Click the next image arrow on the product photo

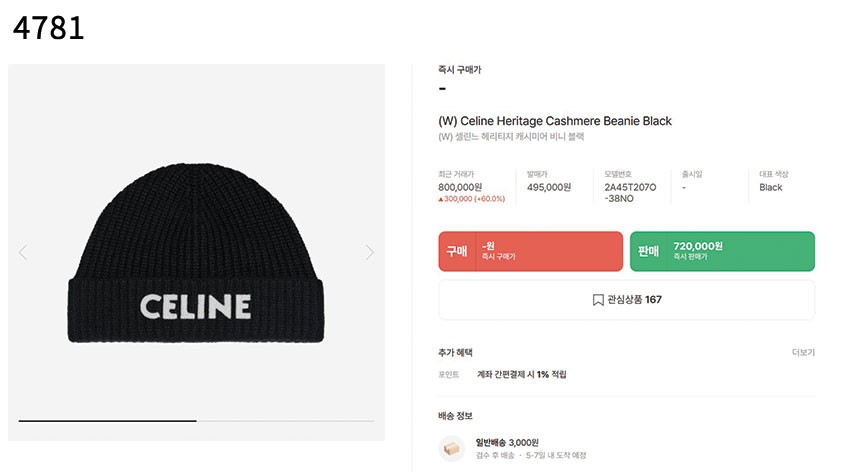click(x=369, y=252)
